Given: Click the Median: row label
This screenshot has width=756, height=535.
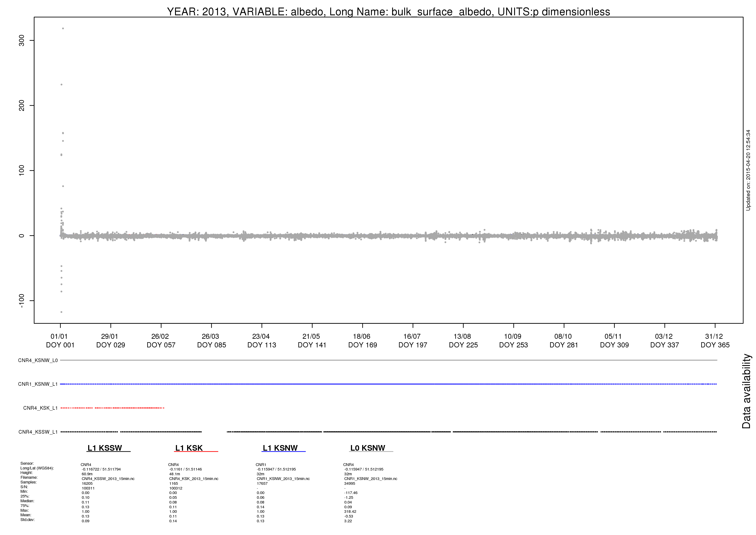Looking at the screenshot, I should click(27, 501).
